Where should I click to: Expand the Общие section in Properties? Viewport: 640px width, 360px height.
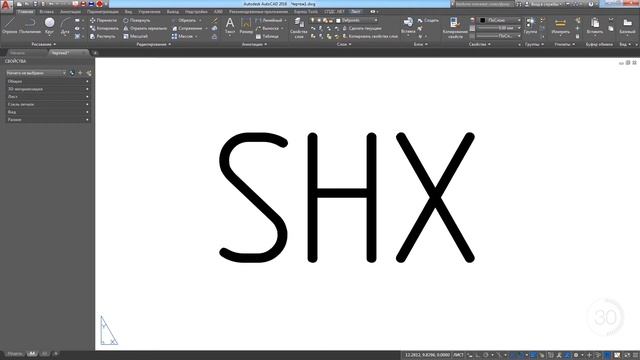pos(48,81)
